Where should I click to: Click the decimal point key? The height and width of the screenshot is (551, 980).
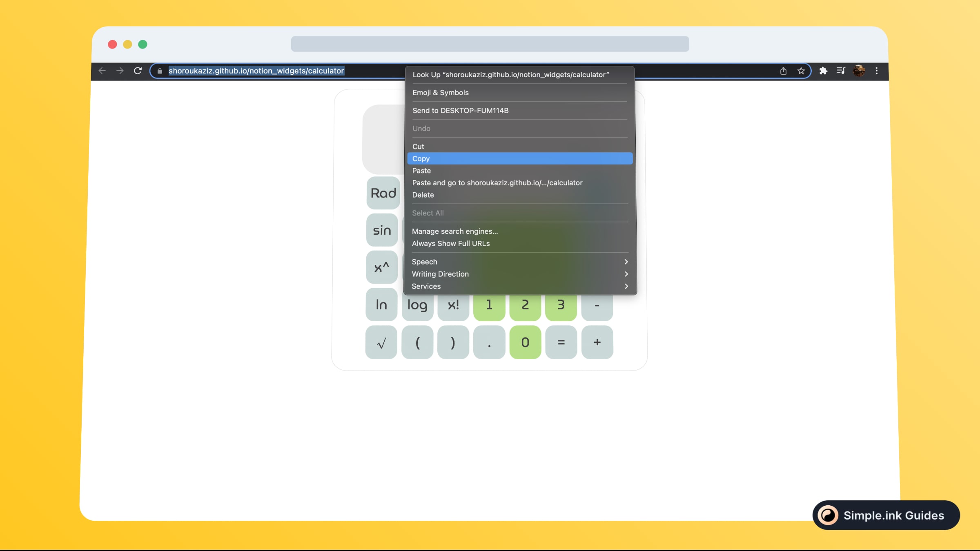(489, 342)
